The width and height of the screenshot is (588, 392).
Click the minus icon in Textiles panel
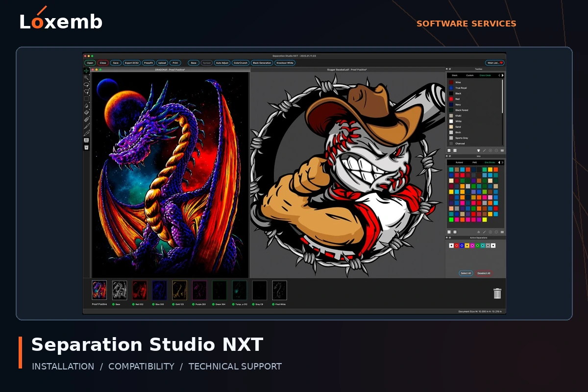(x=496, y=150)
